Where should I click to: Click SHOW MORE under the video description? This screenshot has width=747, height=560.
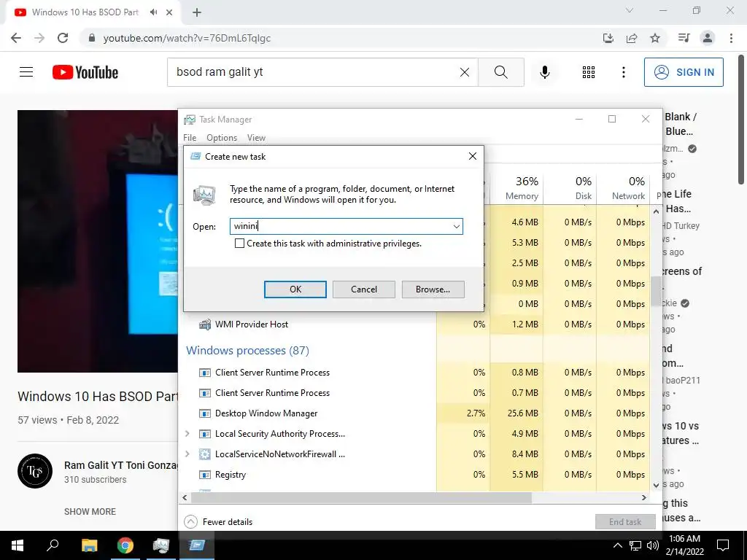click(90, 511)
